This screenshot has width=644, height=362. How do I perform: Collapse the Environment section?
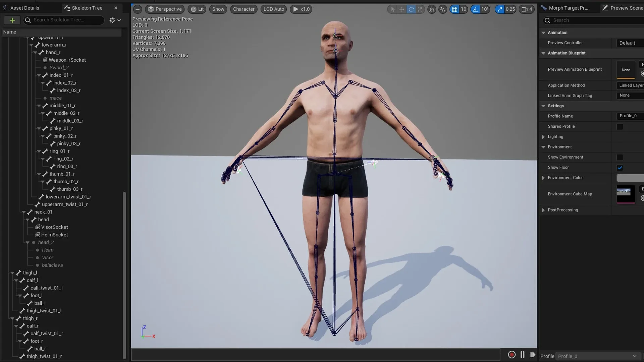pyautogui.click(x=543, y=147)
